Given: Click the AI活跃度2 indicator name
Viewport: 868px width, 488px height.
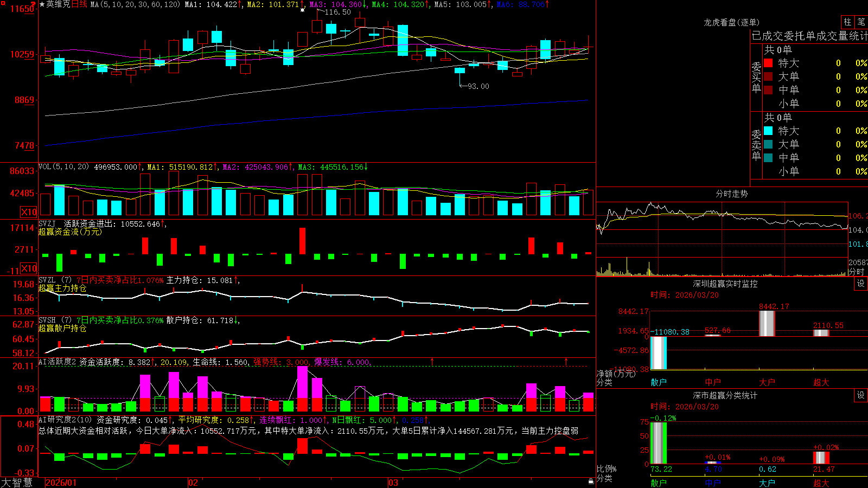Looking at the screenshot, I should pos(57,362).
